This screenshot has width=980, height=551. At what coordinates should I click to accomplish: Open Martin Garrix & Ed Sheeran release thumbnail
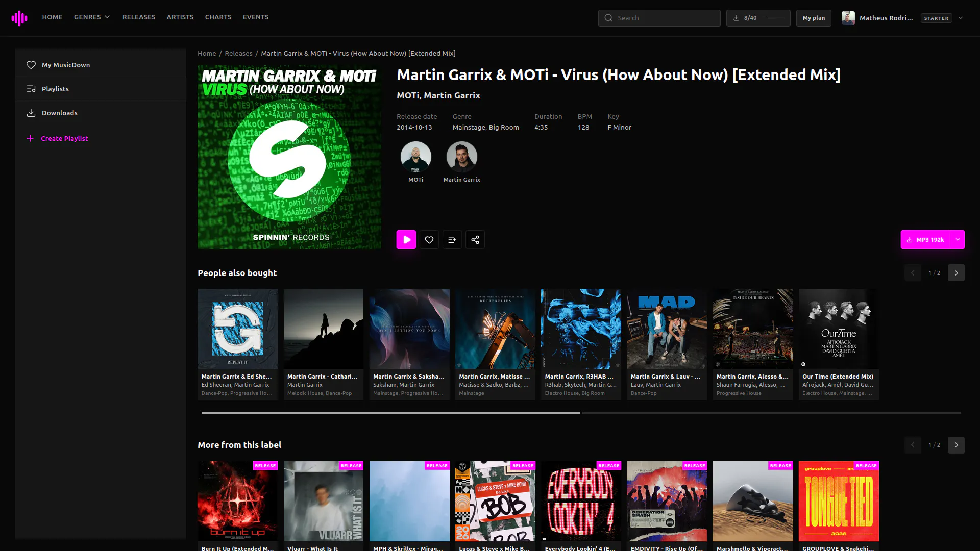[x=238, y=329]
